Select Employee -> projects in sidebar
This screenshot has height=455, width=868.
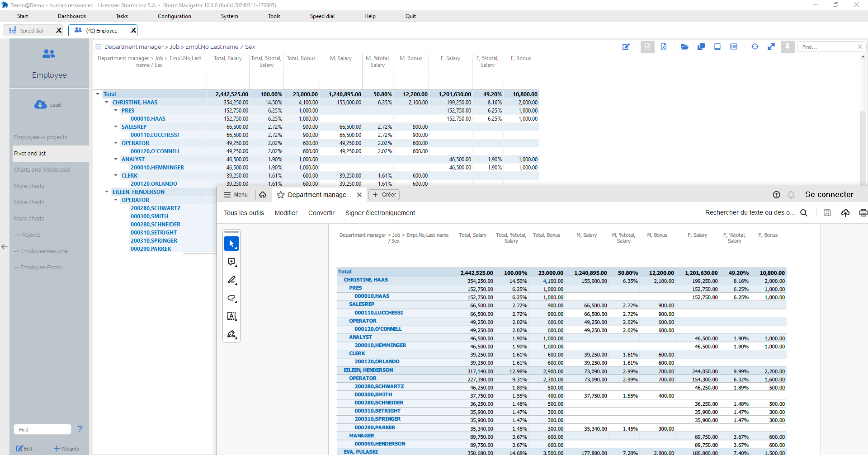tap(41, 137)
